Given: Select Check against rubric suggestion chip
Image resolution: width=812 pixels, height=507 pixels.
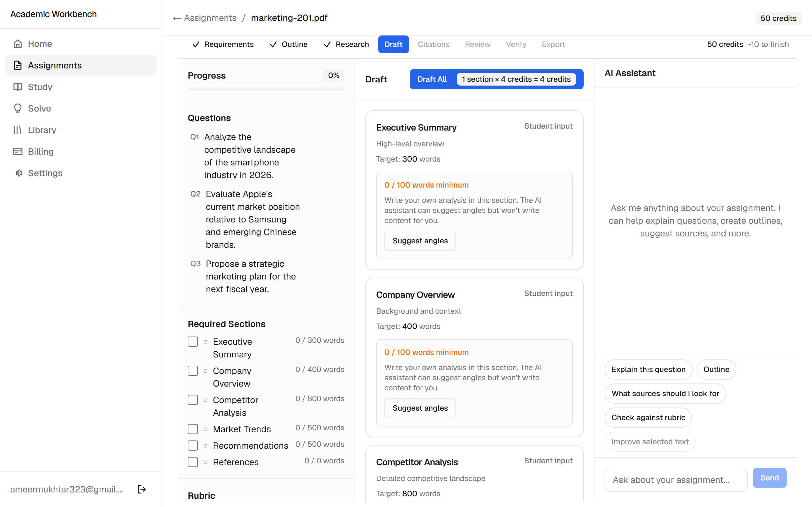Looking at the screenshot, I should [648, 417].
